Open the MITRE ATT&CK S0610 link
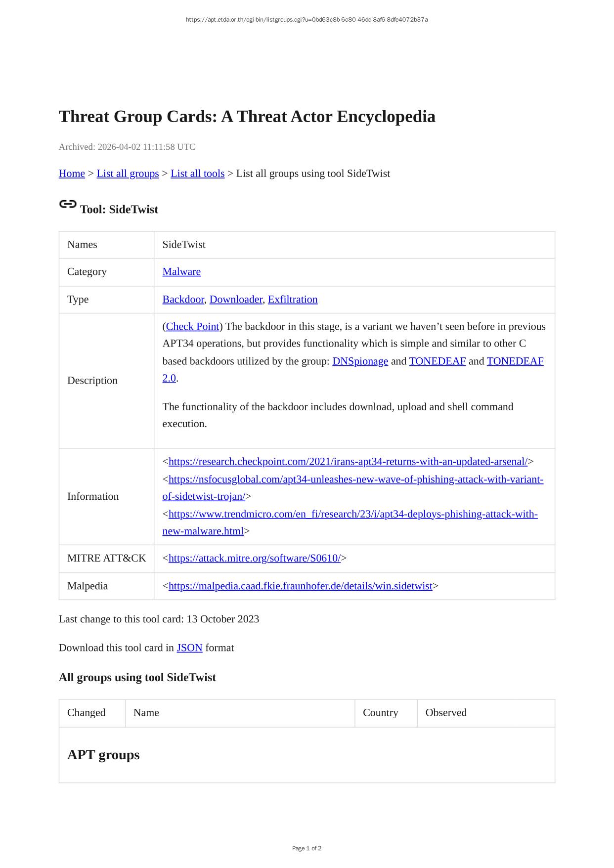The width and height of the screenshot is (614, 868). pos(254,559)
